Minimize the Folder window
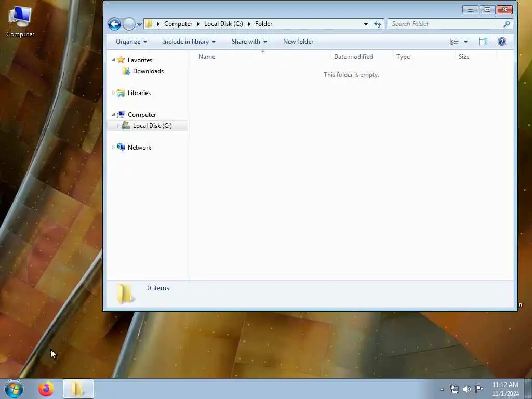 [470, 10]
